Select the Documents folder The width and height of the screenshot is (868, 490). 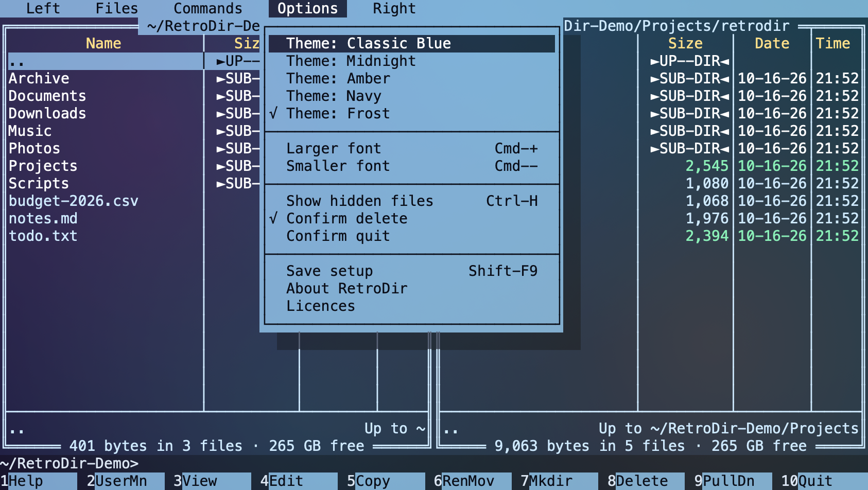pos(106,96)
